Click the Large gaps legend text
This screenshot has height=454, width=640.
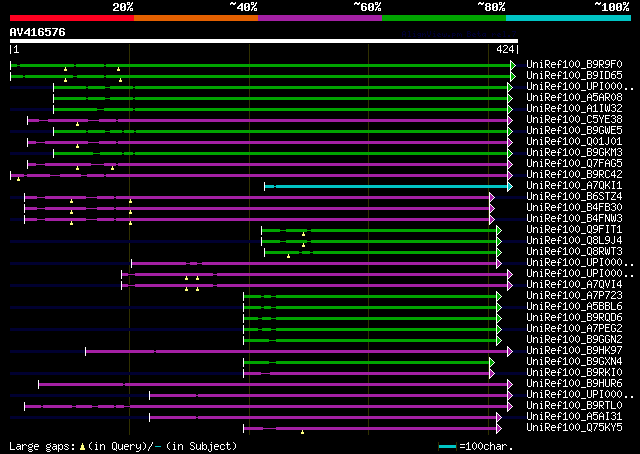pos(123,446)
